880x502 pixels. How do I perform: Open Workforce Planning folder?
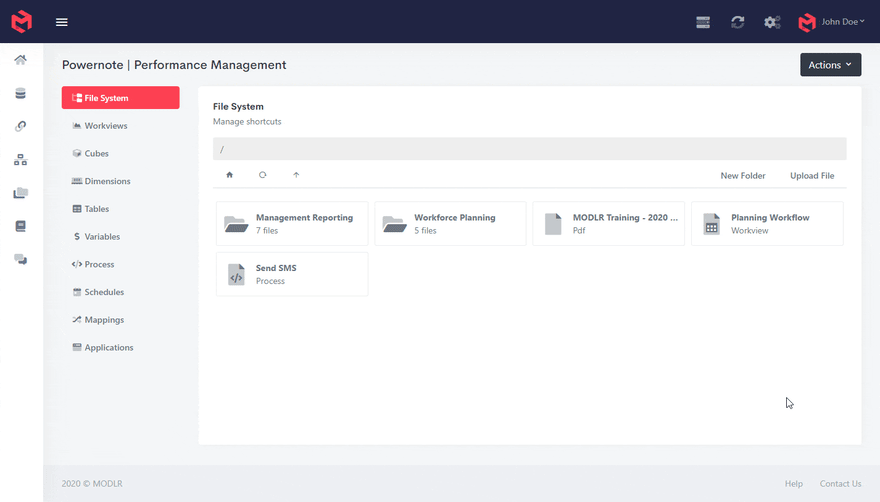click(450, 223)
